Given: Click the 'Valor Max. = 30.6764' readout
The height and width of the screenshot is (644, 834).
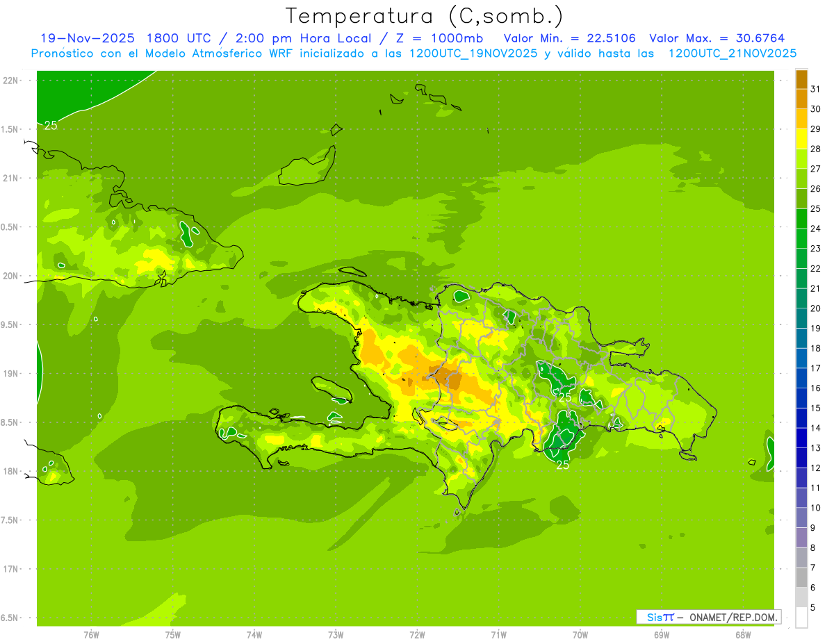Looking at the screenshot, I should 717,38.
